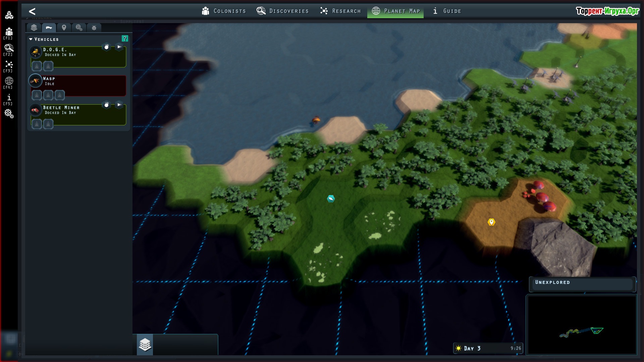Click the back arrow at top left

click(x=32, y=11)
